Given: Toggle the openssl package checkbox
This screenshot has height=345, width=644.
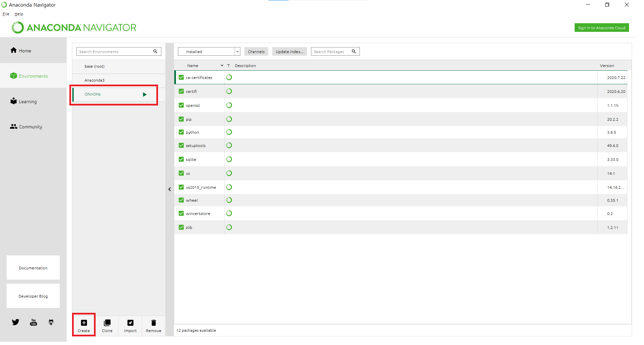Looking at the screenshot, I should (x=181, y=105).
